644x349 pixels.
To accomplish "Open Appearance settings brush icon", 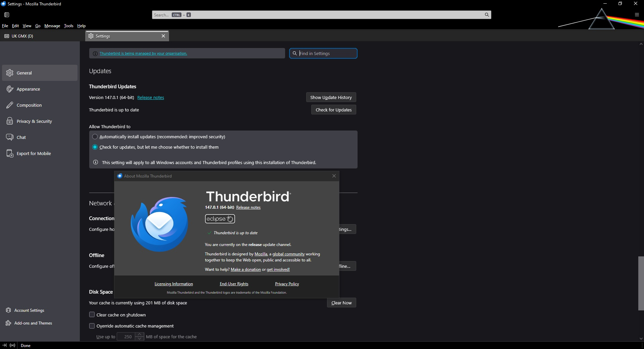I will (10, 89).
